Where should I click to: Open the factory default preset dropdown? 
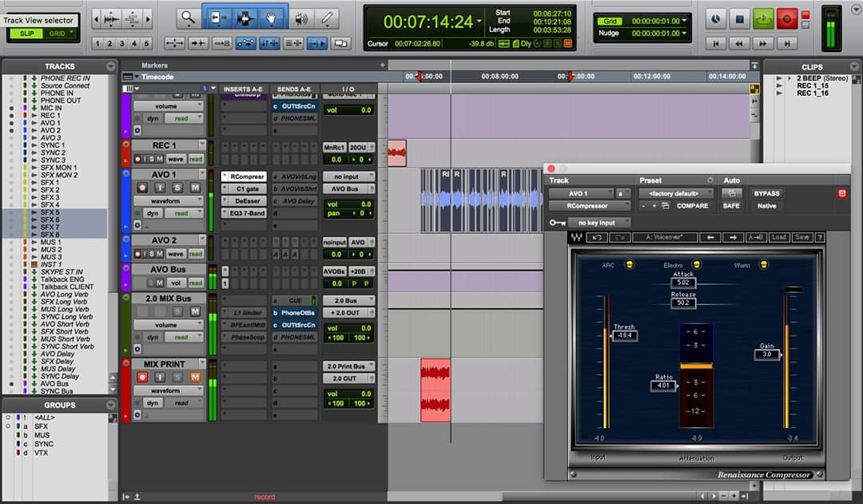coord(677,193)
